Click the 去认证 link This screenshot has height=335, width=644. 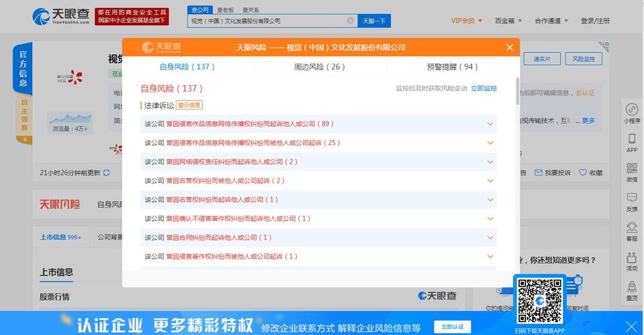pyautogui.click(x=585, y=93)
